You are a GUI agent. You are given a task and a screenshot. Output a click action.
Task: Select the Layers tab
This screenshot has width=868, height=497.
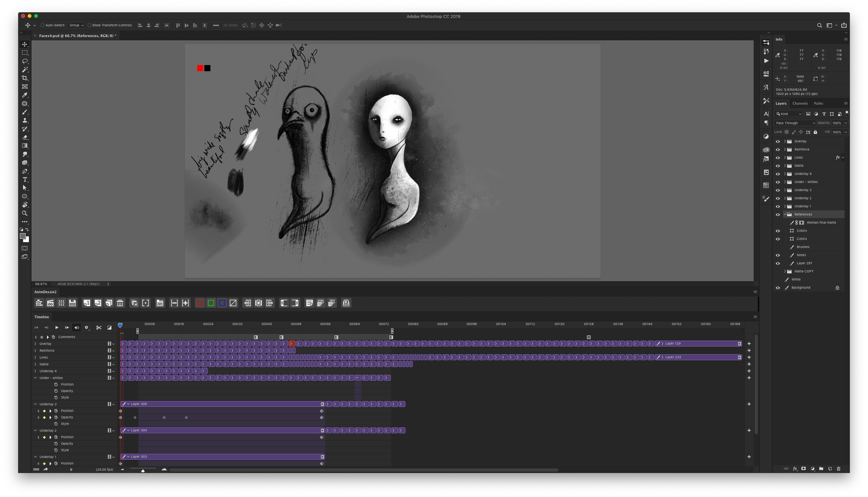(x=781, y=103)
